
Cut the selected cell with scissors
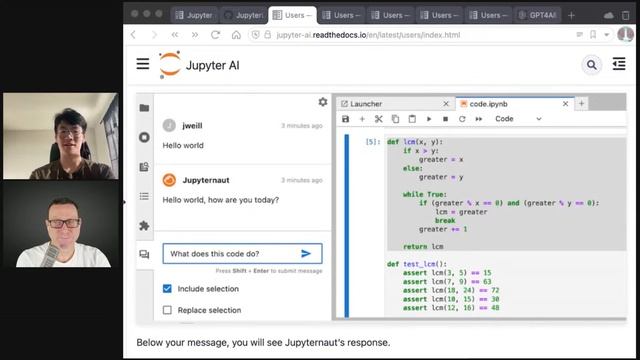(x=378, y=119)
